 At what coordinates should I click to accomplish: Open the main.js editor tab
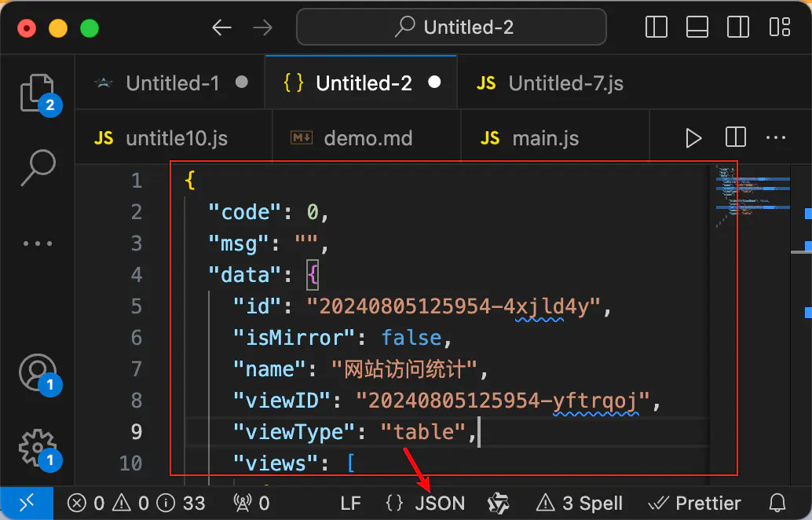[x=544, y=139]
